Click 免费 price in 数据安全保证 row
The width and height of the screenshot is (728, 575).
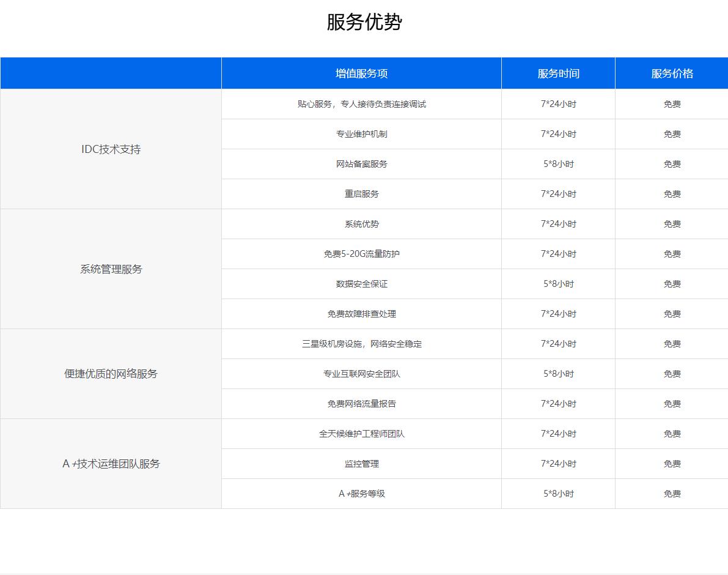pos(672,284)
